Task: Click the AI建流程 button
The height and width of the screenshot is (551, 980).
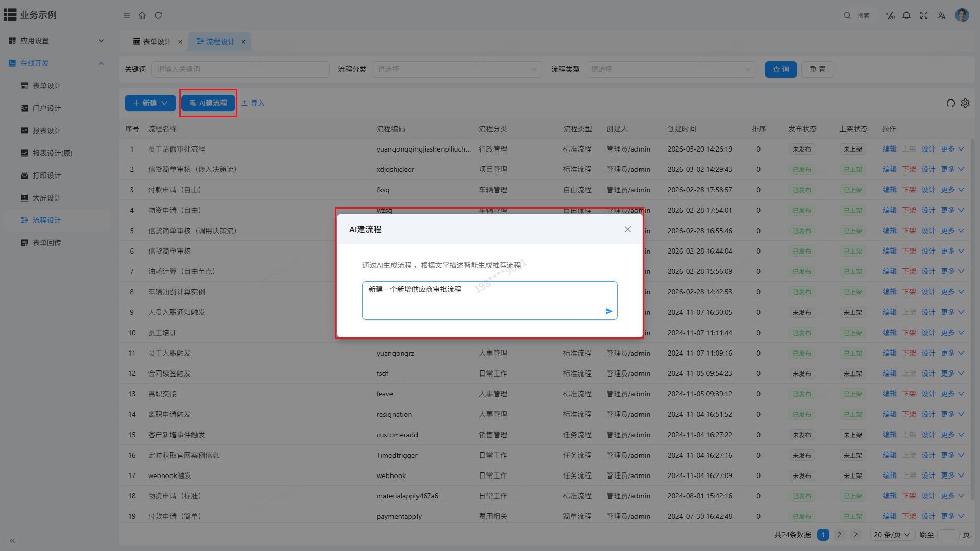Action: [208, 103]
